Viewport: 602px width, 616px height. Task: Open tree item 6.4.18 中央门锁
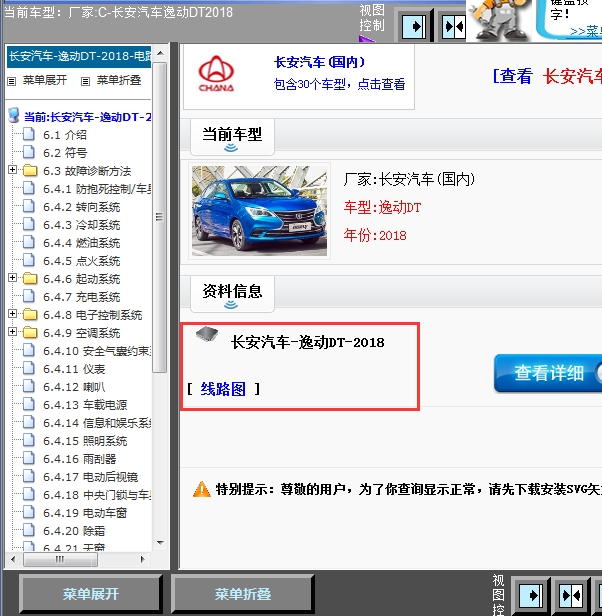(x=97, y=495)
